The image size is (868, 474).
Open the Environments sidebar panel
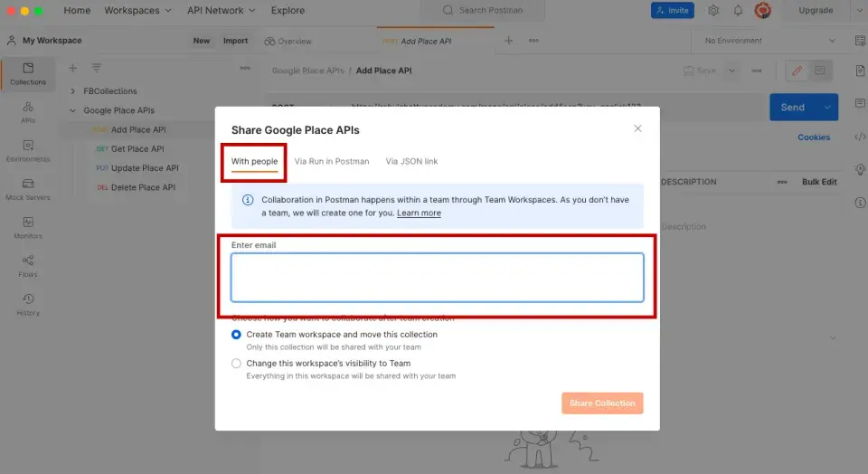[28, 151]
